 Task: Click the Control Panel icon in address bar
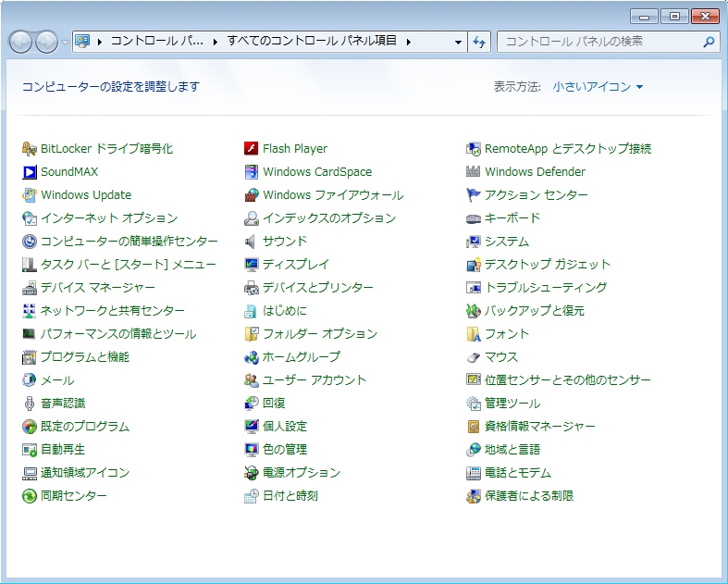[x=82, y=42]
